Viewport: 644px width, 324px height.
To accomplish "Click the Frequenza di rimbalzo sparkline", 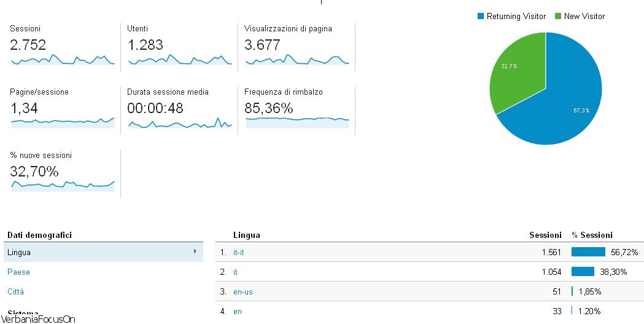I will [x=297, y=121].
